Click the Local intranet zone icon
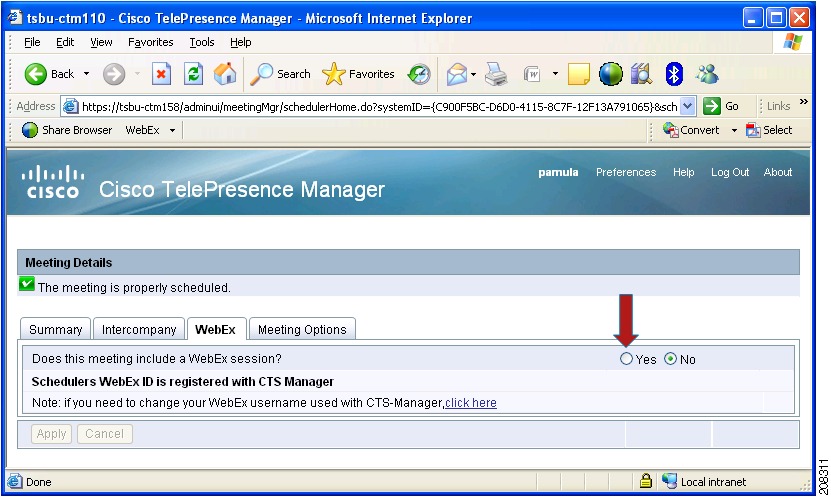The image size is (831, 497). click(x=669, y=481)
